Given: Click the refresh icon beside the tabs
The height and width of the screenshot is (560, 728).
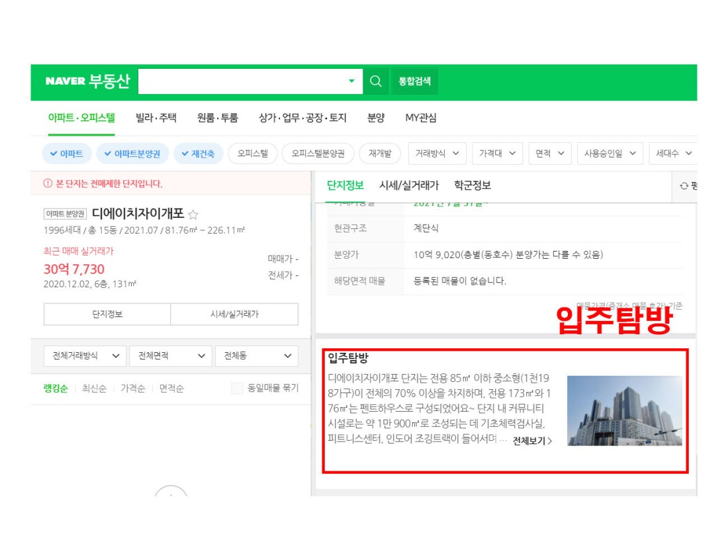Looking at the screenshot, I should tap(684, 186).
